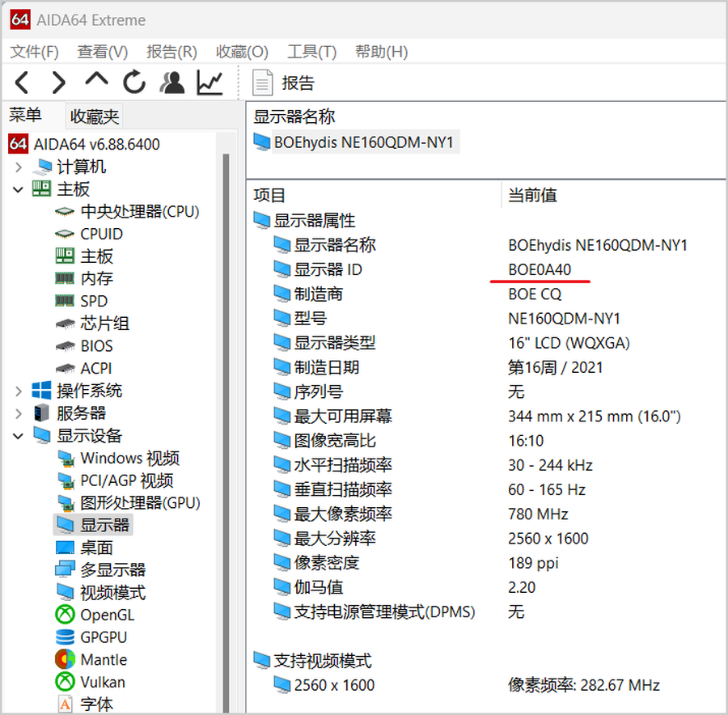Click the AIDA64 app icon in title bar

[x=20, y=19]
